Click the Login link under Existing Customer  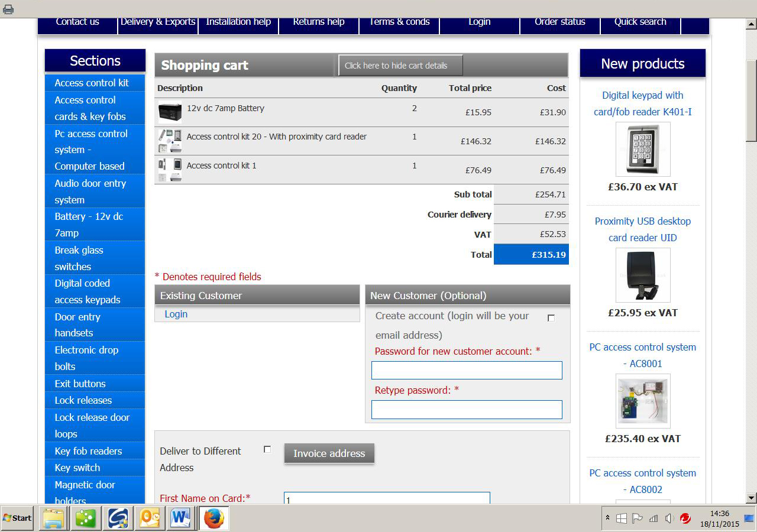[x=176, y=314]
